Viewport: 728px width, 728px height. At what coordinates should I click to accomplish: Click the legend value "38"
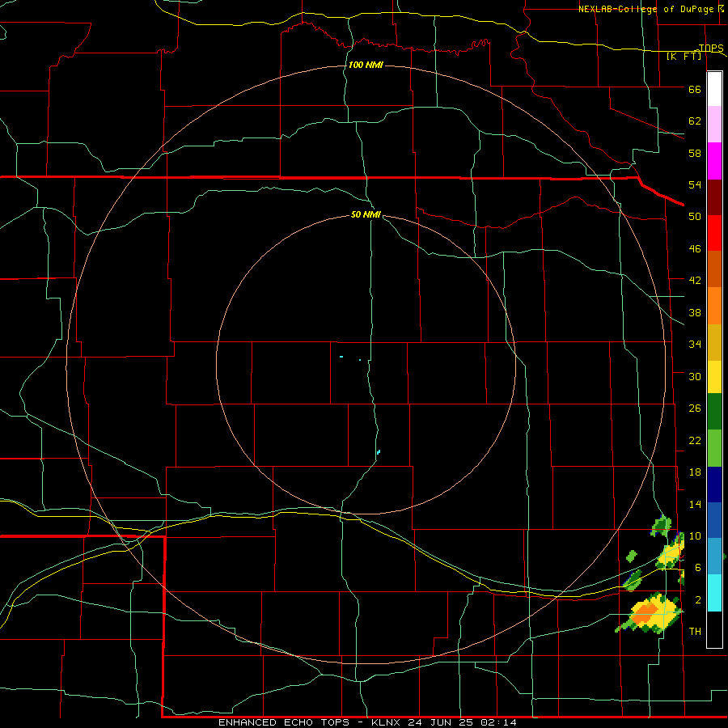coord(695,312)
